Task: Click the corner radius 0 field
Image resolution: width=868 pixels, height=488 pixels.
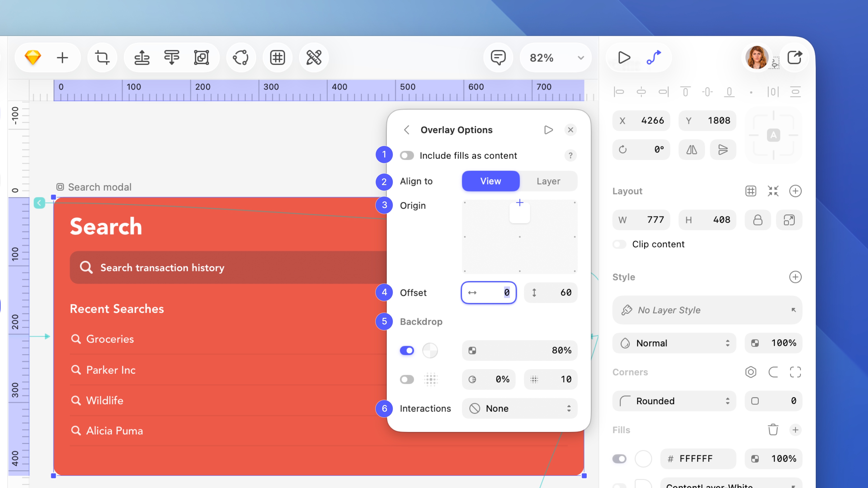Action: 773,401
